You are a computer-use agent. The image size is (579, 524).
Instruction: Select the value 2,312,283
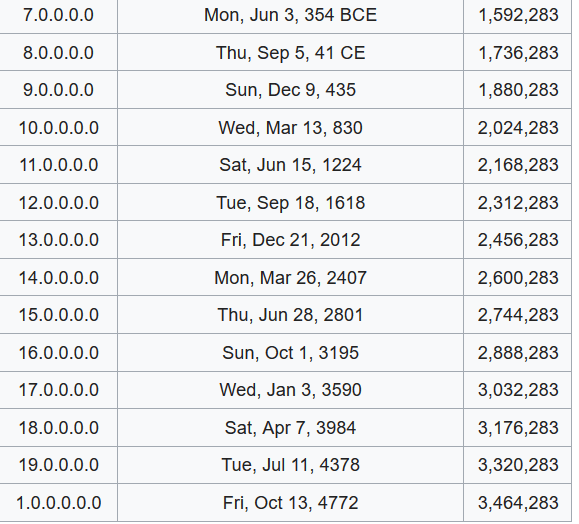[x=518, y=203]
